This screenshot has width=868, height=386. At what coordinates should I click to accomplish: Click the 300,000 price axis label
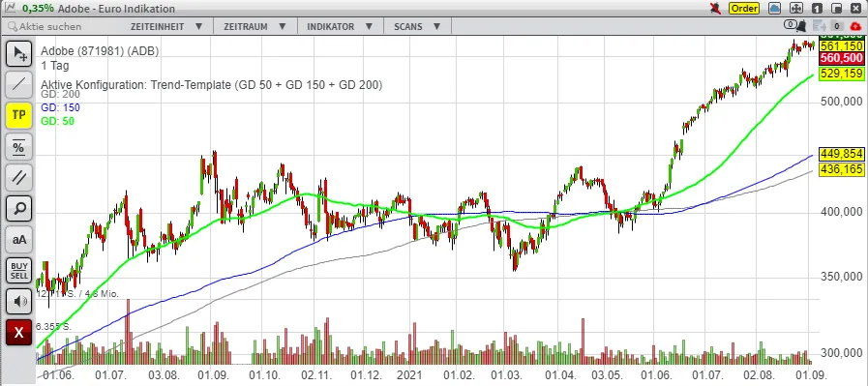click(843, 353)
